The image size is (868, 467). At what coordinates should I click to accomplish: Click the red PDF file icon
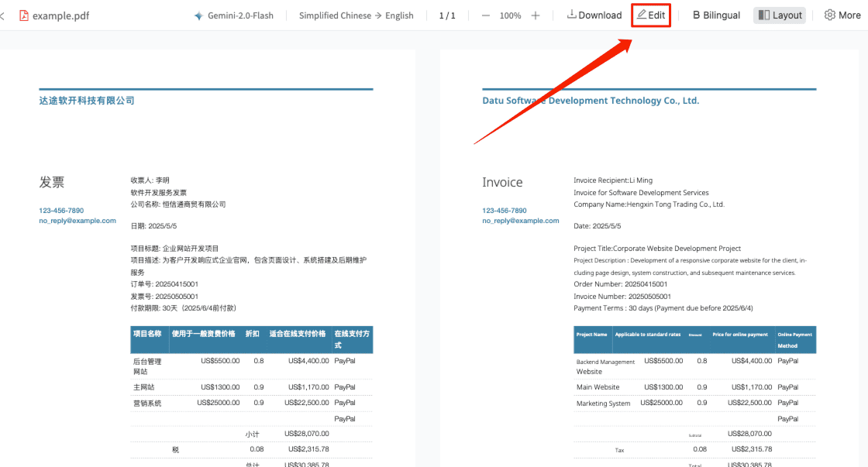24,15
